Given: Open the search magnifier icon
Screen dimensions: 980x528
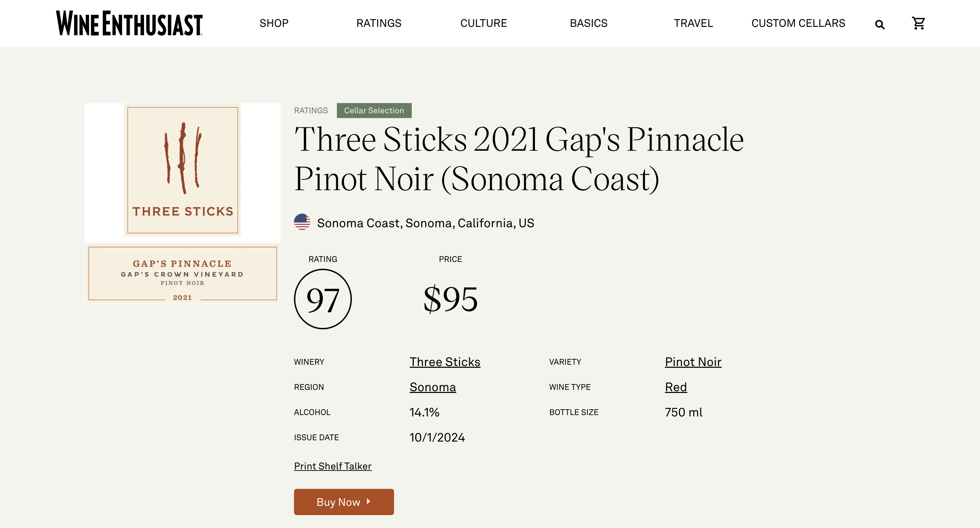Looking at the screenshot, I should click(880, 25).
